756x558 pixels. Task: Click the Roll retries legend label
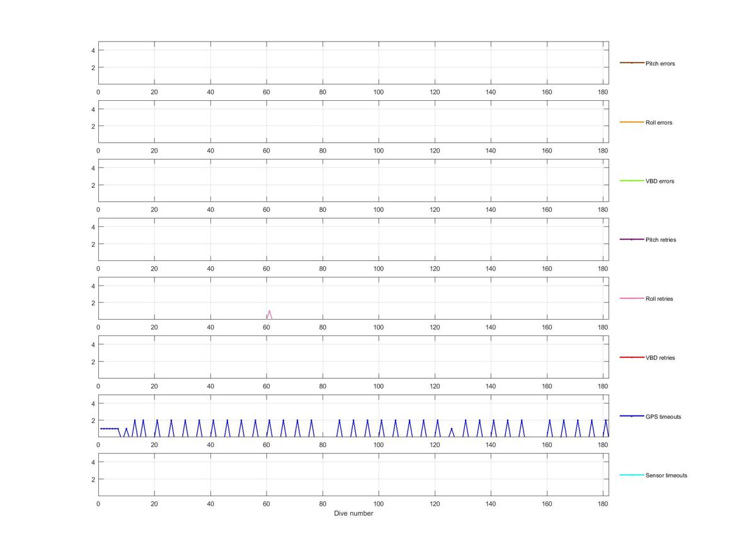click(x=660, y=299)
